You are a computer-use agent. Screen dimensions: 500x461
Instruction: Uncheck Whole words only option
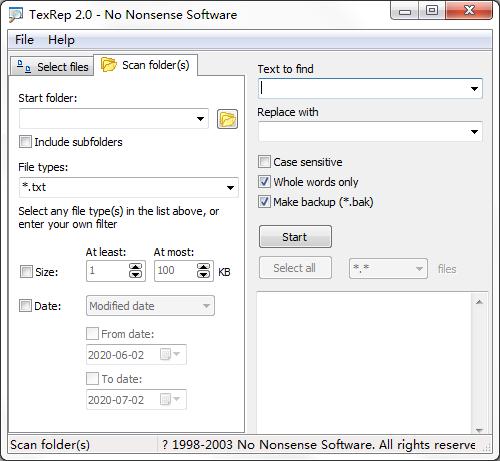pyautogui.click(x=264, y=182)
